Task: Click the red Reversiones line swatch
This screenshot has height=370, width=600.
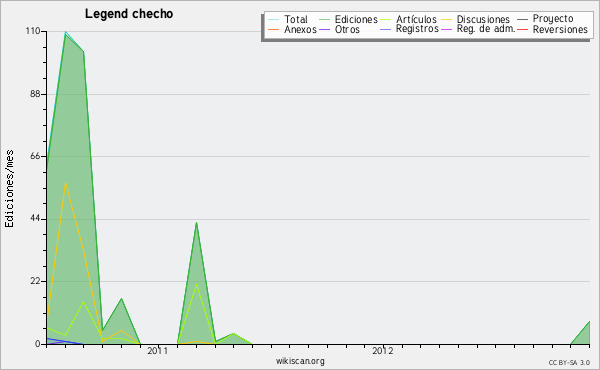Action: [522, 29]
